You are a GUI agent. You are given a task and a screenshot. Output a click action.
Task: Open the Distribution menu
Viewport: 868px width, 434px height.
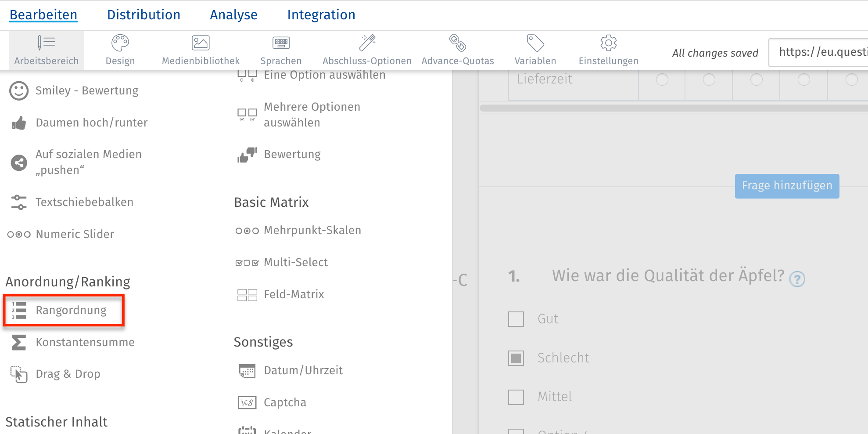click(x=143, y=14)
